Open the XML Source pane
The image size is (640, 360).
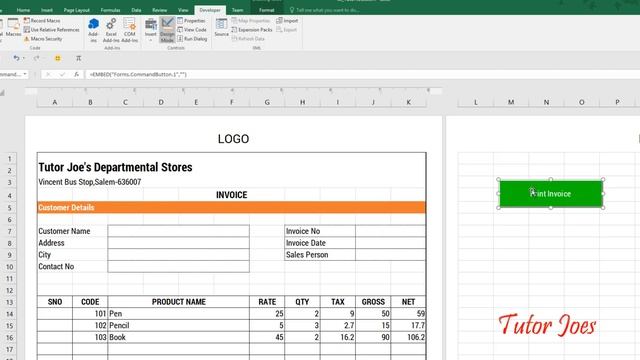click(x=221, y=28)
